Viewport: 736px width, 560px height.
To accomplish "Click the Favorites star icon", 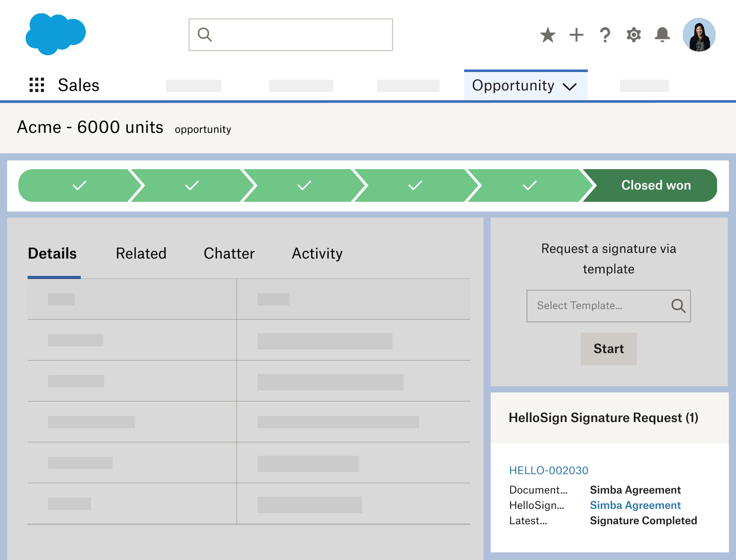I will click(x=547, y=35).
